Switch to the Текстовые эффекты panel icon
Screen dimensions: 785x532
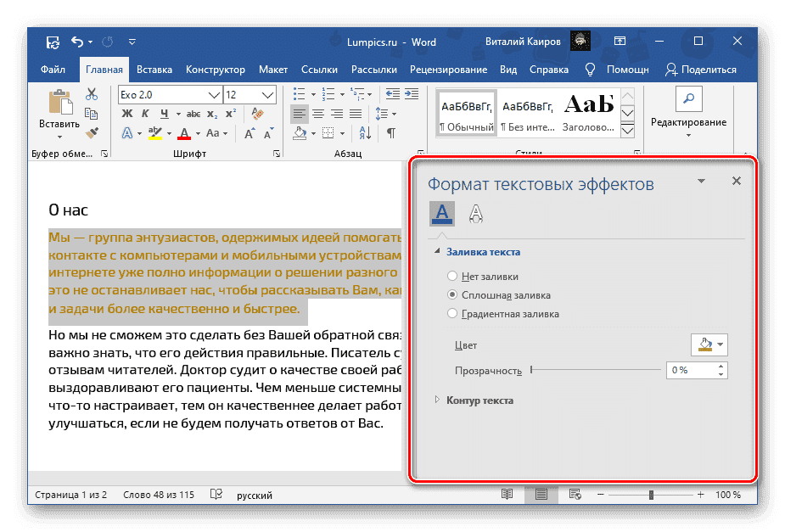[x=475, y=213]
